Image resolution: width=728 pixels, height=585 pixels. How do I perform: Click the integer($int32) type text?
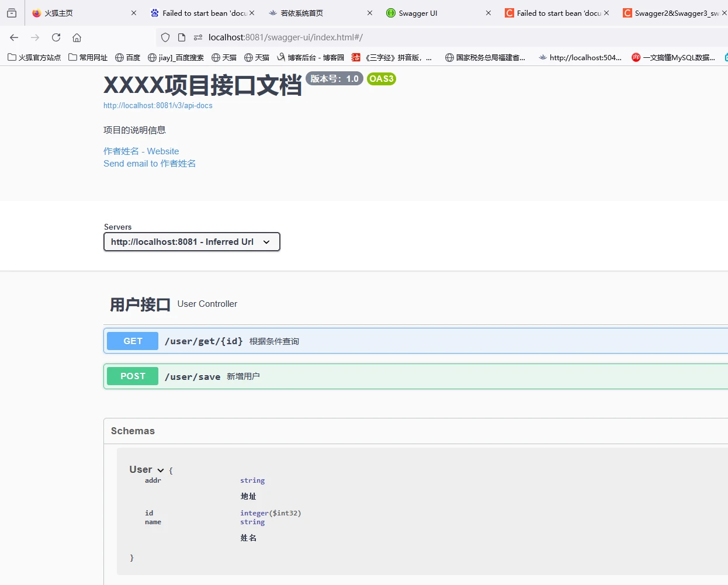coord(271,513)
